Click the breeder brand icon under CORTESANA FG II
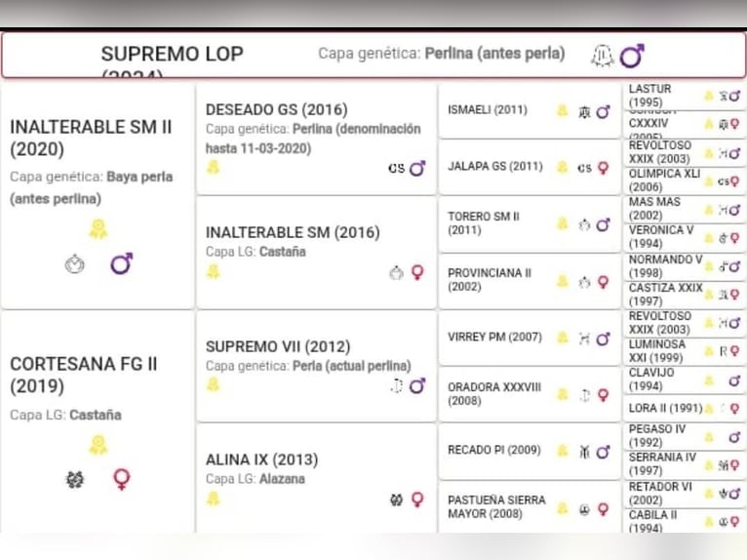This screenshot has height=560, width=747. 75,479
